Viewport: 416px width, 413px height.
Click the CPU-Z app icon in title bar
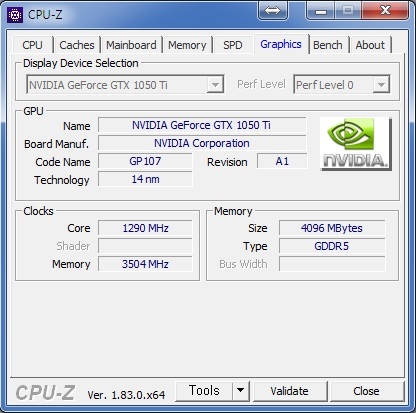(x=15, y=15)
